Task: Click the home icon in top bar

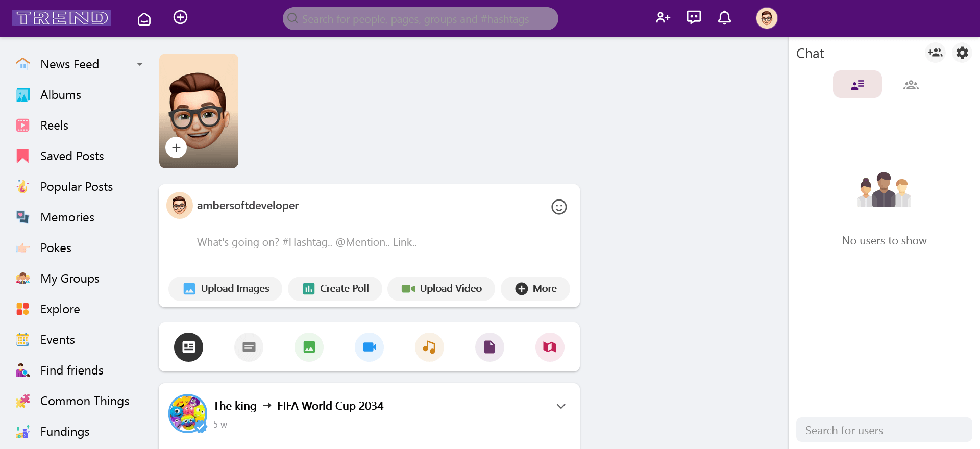Action: pos(144,19)
